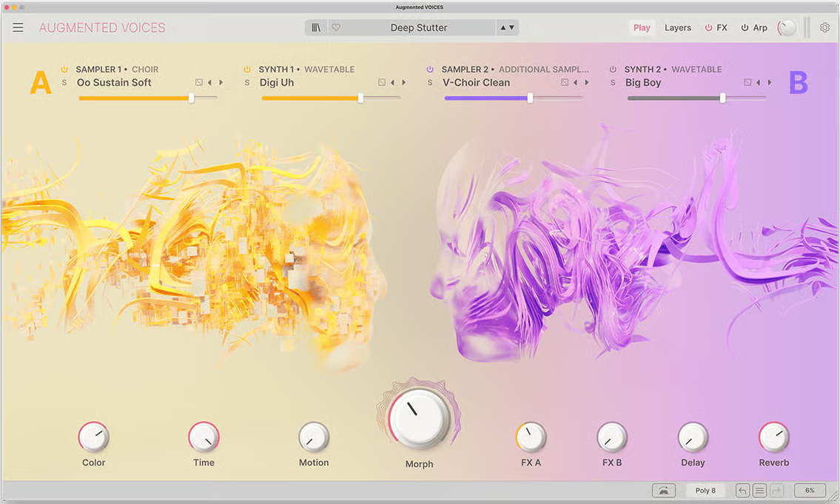Select next Synth 2 wavetable arrow
Image resolution: width=840 pixels, height=504 pixels.
tap(770, 82)
